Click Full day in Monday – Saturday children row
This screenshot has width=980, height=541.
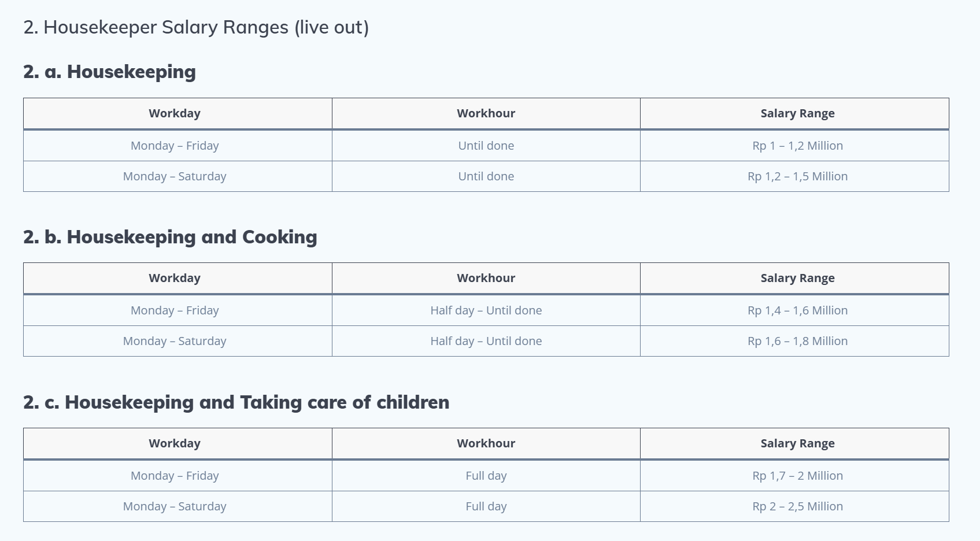(486, 506)
